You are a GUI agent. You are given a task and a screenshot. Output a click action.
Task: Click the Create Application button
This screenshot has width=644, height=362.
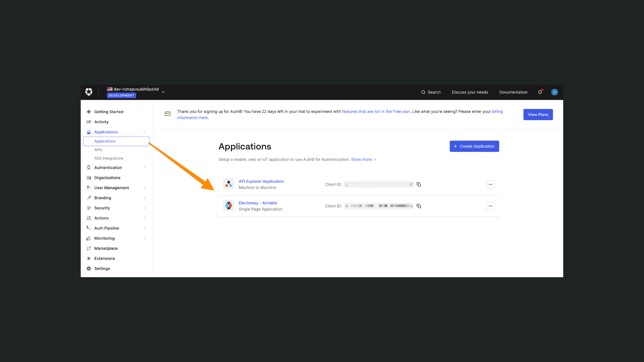point(474,146)
